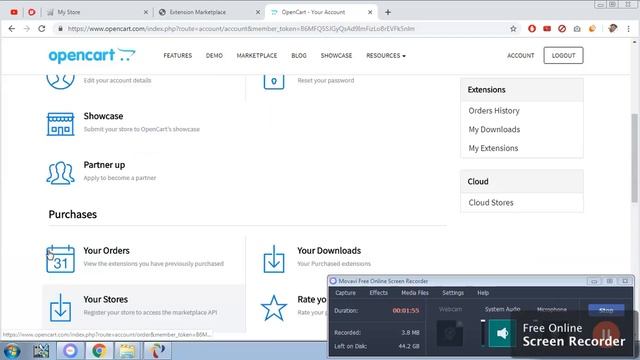Click the Rate star icon

pos(274,308)
